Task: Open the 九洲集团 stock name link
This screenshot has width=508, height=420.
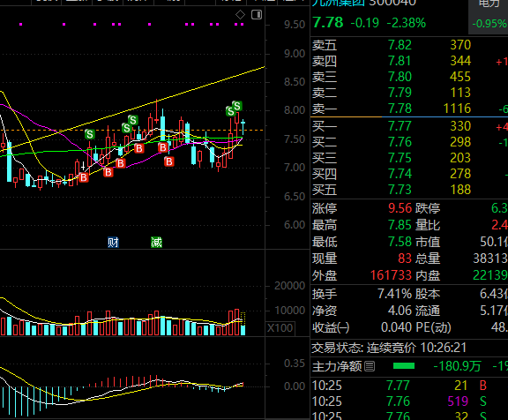Action: click(x=339, y=3)
